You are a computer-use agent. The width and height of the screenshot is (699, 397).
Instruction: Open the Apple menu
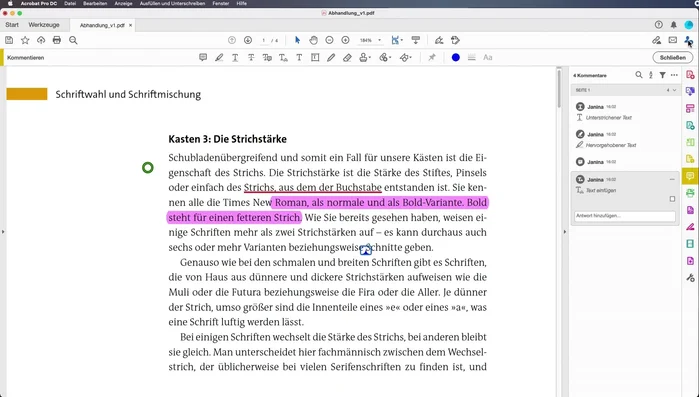pyautogui.click(x=10, y=3)
